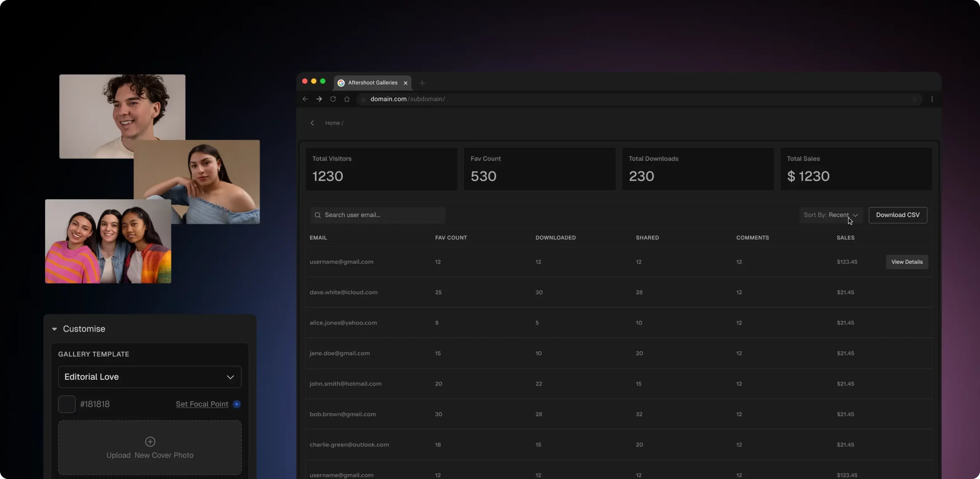The width and height of the screenshot is (980, 479).
Task: Click the Total Visitors card
Action: pos(382,169)
